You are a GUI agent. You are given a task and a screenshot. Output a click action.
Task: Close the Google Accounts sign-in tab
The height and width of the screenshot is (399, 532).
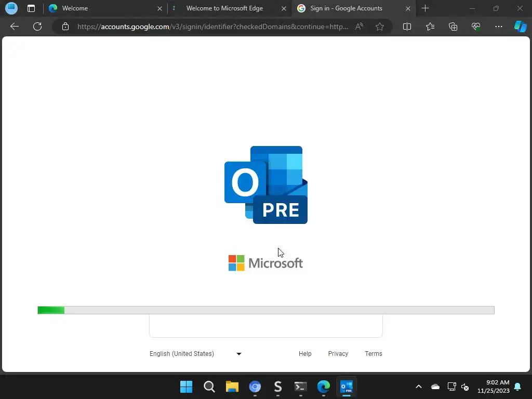click(408, 8)
